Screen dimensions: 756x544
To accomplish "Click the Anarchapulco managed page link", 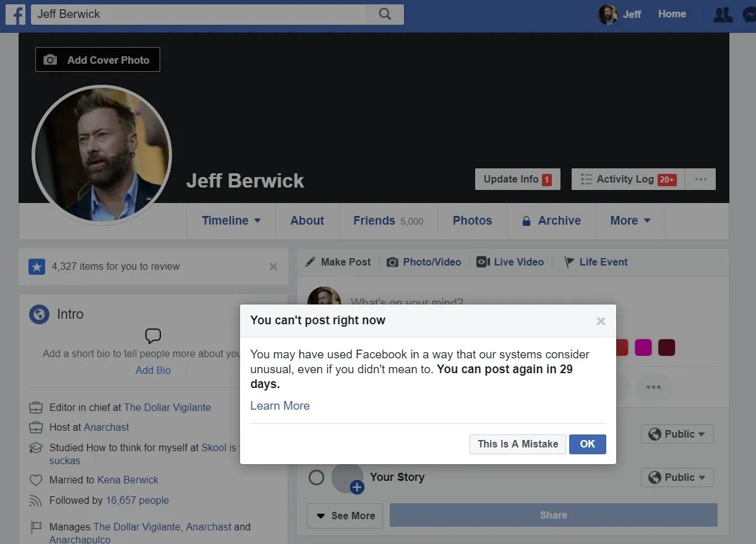I will pyautogui.click(x=80, y=539).
